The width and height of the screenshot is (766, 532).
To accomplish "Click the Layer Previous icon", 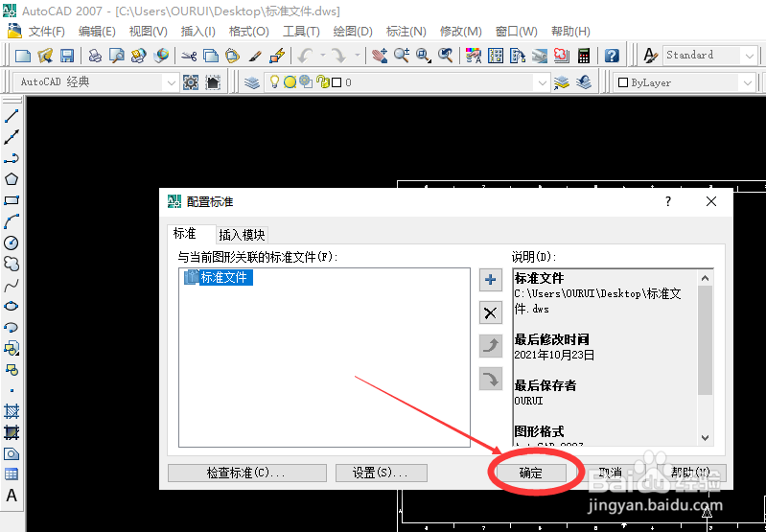I will pos(584,82).
